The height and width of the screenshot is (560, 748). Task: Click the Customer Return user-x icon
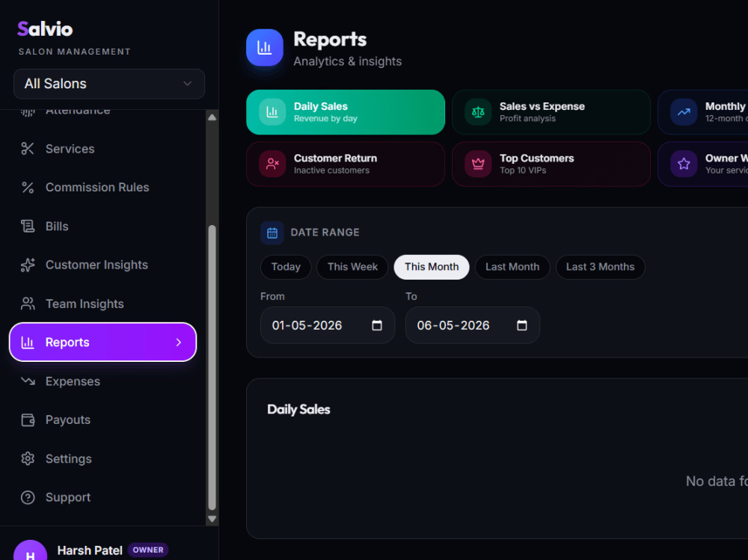pos(272,164)
